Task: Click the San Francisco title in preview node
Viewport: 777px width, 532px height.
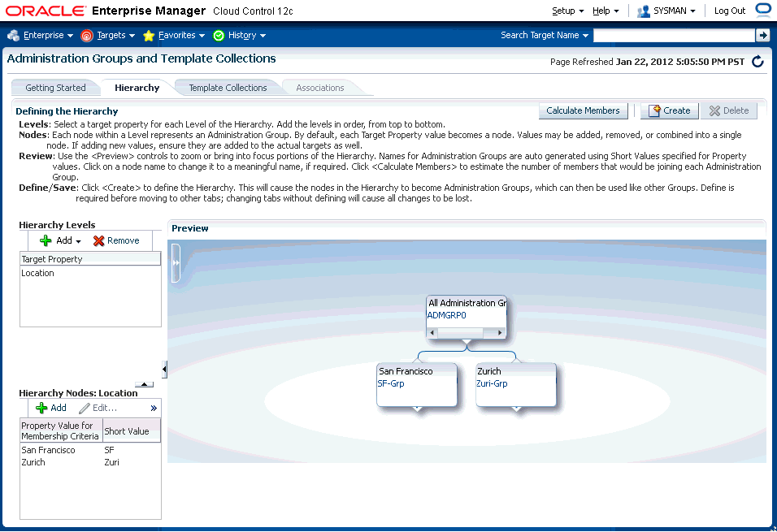Action: click(406, 371)
